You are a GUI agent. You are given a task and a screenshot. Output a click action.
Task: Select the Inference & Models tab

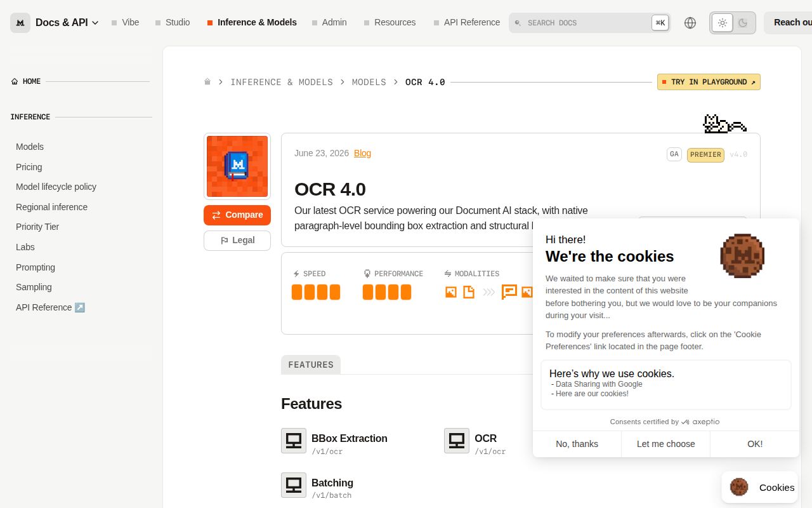coord(252,22)
